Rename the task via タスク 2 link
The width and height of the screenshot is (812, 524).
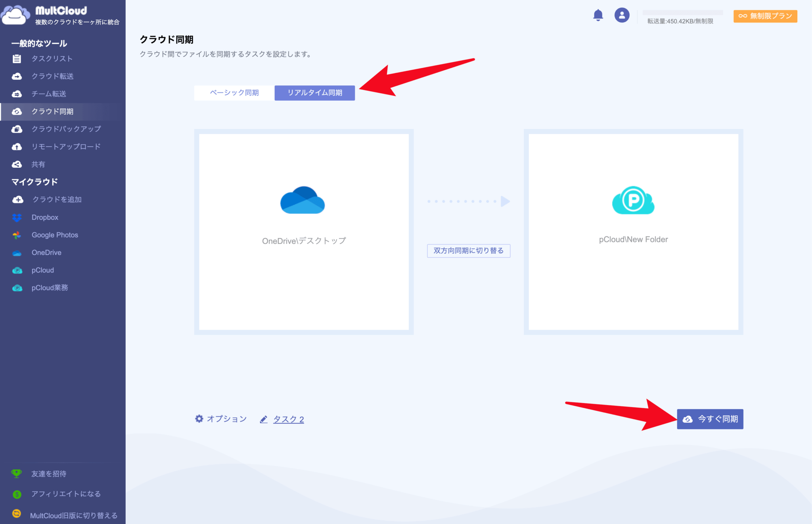[289, 419]
